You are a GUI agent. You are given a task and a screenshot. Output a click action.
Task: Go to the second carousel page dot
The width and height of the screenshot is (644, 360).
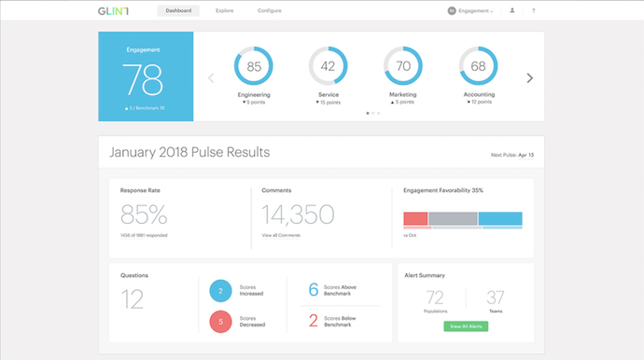pos(373,113)
